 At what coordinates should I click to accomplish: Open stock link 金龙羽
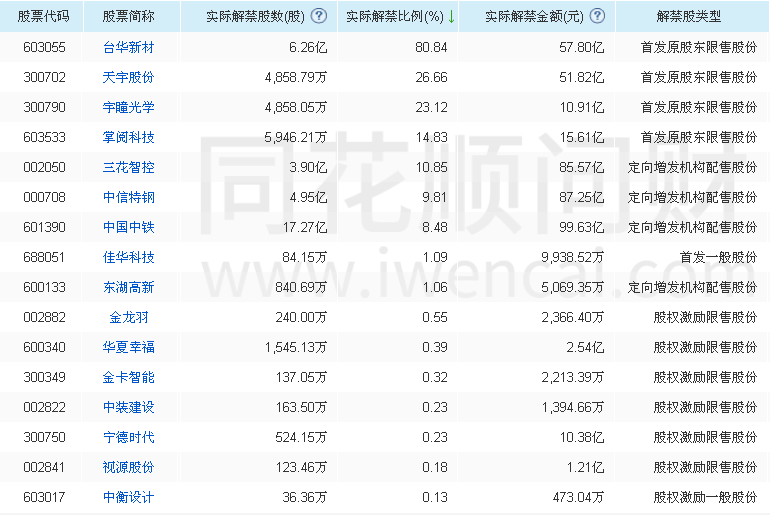[129, 317]
